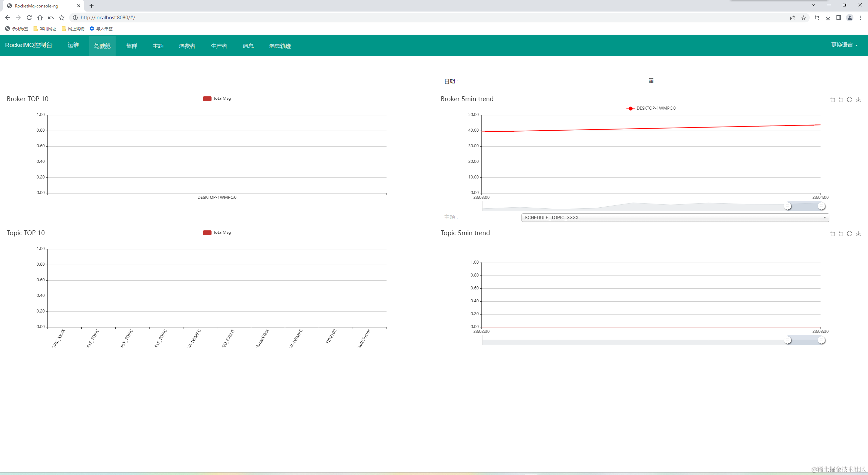The height and width of the screenshot is (475, 868).
Task: Click the RocketMQ控制台 brand link
Action: 29,45
